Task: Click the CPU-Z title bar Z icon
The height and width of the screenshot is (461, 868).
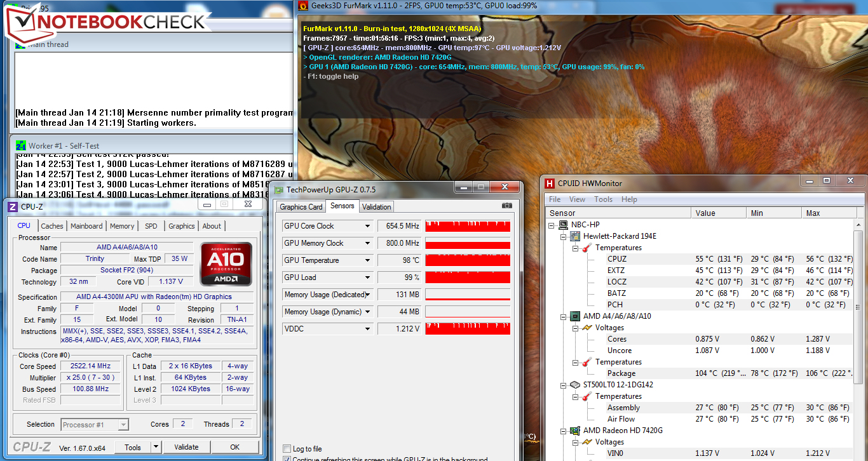Action: click(x=12, y=206)
